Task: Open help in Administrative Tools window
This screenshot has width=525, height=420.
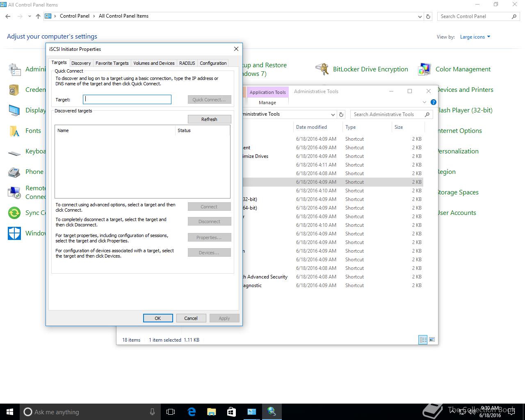Action: click(434, 102)
